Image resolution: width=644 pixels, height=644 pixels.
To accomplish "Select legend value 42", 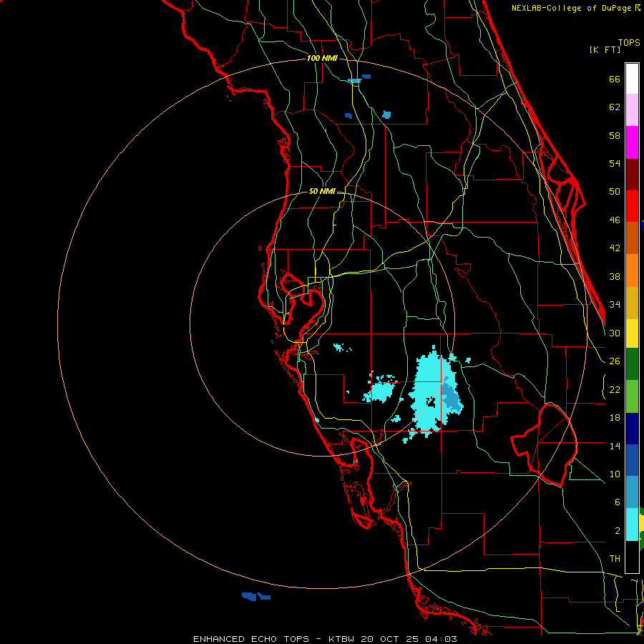I will 615,248.
